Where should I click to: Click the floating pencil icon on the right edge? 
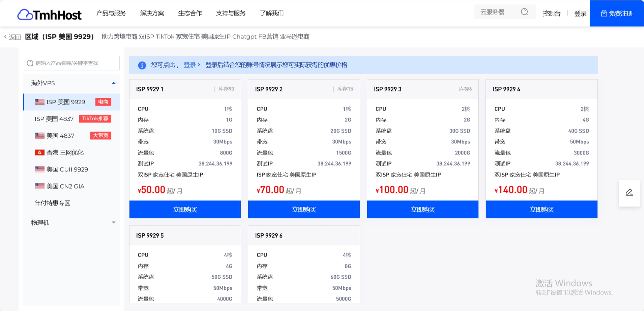pos(629,192)
